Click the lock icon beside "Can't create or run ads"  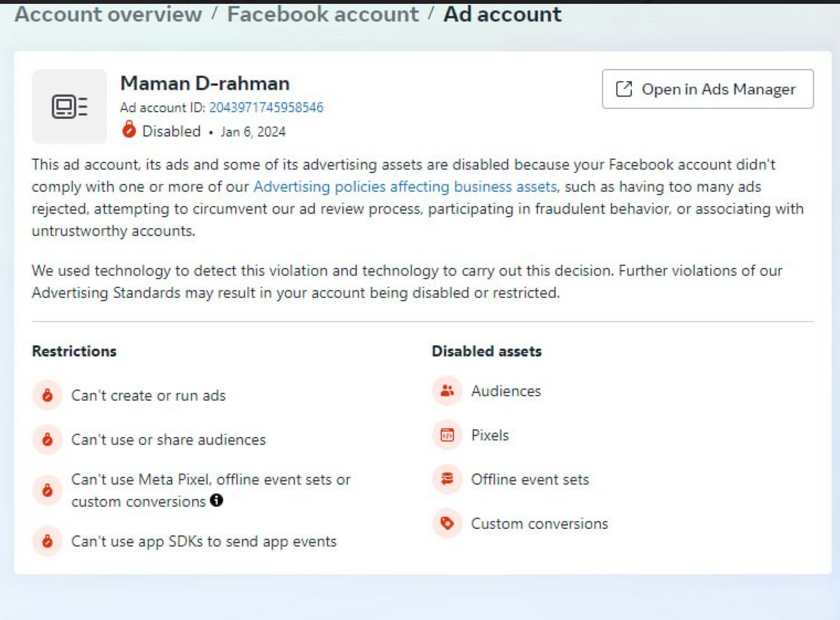[47, 395]
